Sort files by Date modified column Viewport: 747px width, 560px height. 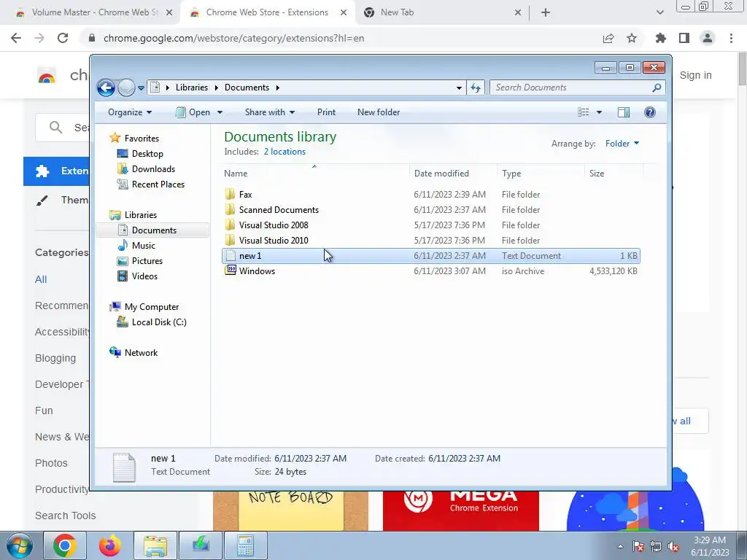452,174
